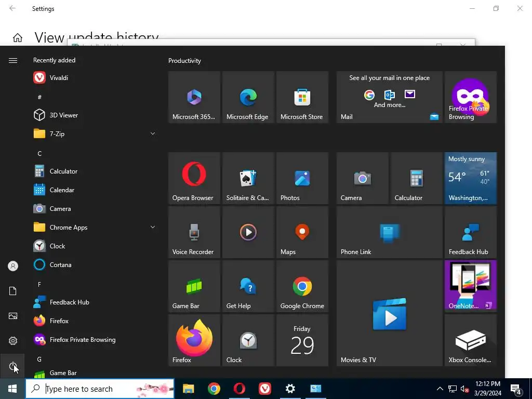This screenshot has width=532, height=399.
Task: Show hidden system tray icons
Action: click(440, 389)
